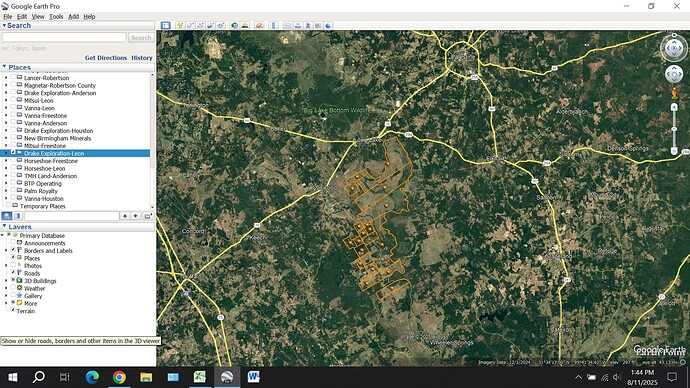The image size is (690, 388).
Task: Open Planets switcher icon in toolbar
Action: [259, 26]
